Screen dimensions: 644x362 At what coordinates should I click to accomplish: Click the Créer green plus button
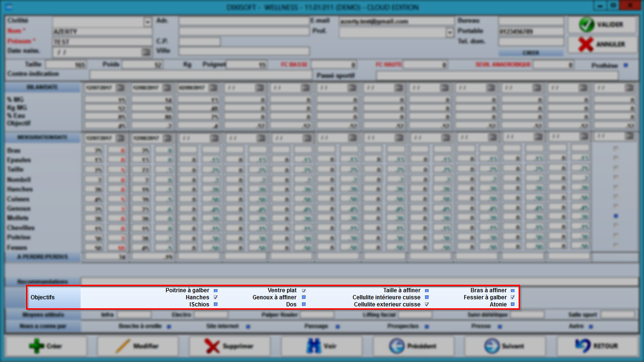click(46, 346)
